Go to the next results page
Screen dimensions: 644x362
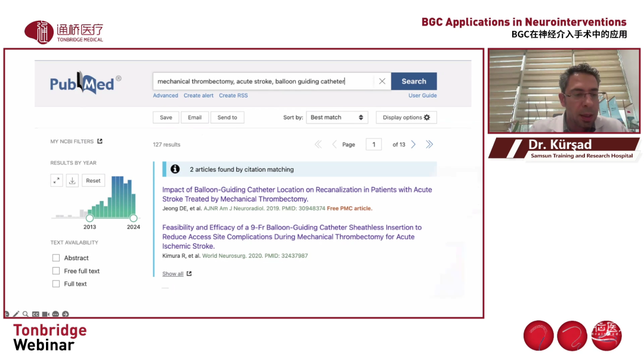(x=413, y=144)
